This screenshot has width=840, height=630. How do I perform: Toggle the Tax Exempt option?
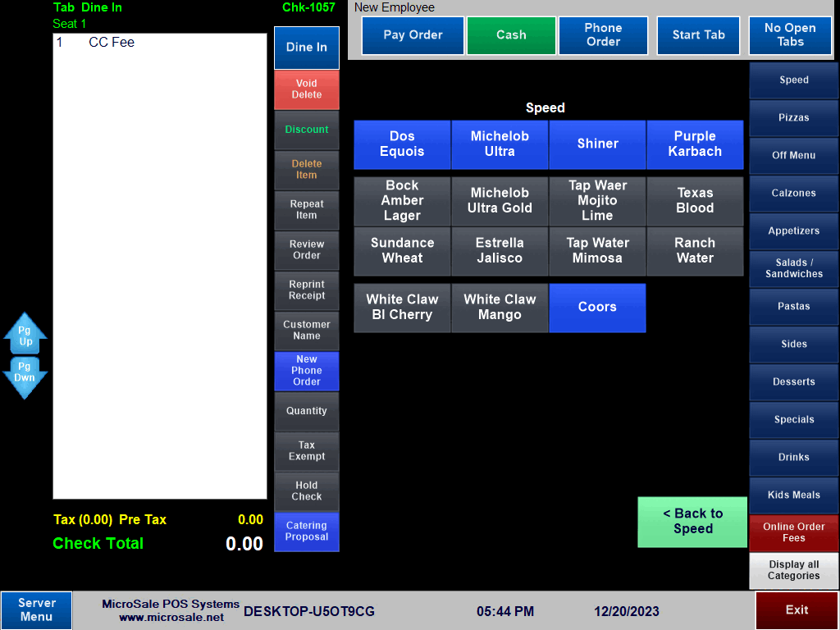306,451
